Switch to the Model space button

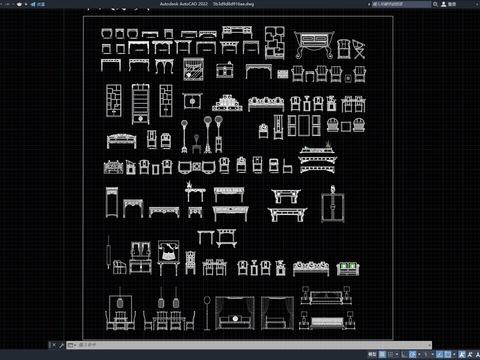(372, 354)
